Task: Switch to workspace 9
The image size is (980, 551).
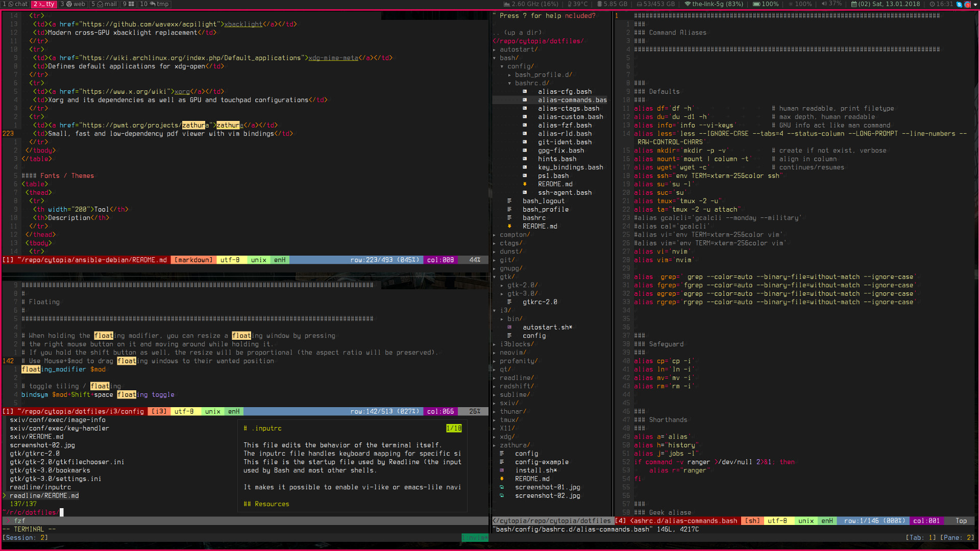Action: (x=128, y=4)
